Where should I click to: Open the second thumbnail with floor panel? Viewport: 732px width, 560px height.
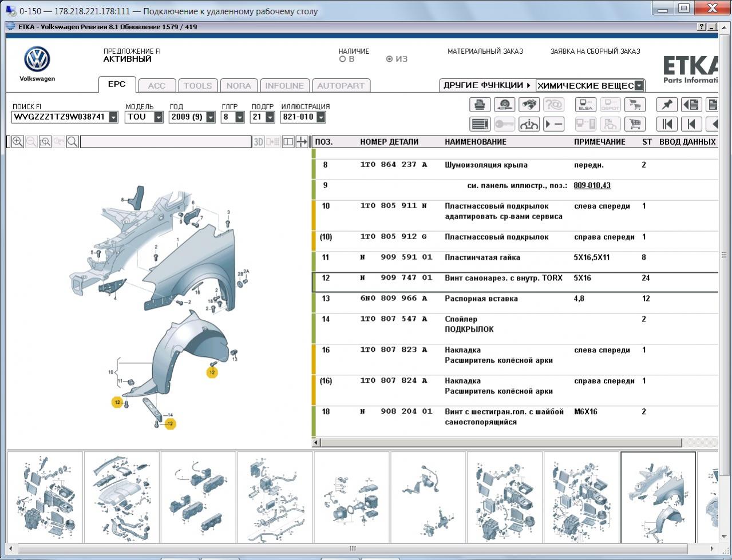122,497
